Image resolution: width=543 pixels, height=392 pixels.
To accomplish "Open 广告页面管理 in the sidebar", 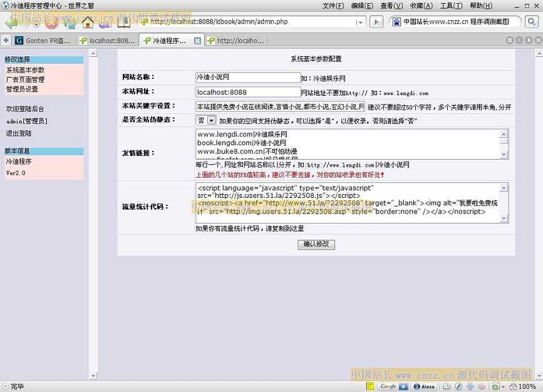I will pyautogui.click(x=25, y=80).
